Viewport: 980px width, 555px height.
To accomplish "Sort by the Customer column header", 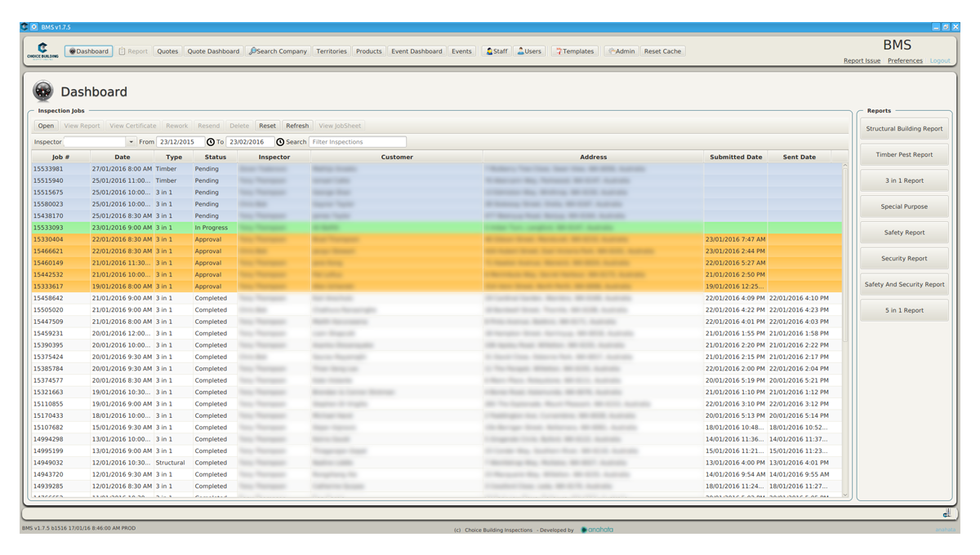I will [x=397, y=157].
